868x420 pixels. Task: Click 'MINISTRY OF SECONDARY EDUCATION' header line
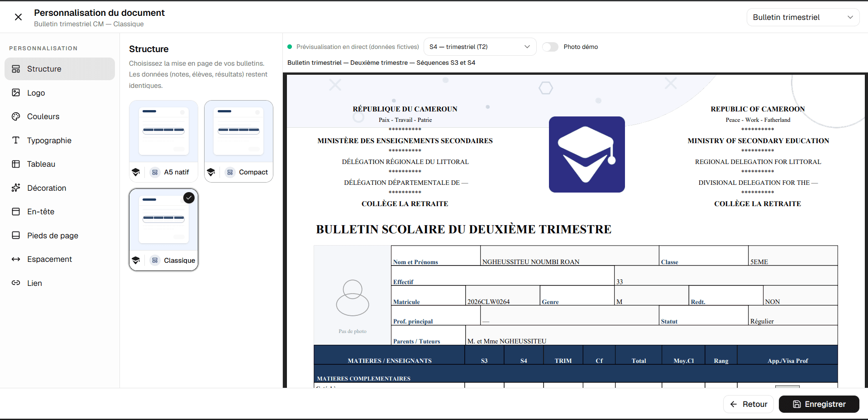pyautogui.click(x=758, y=141)
